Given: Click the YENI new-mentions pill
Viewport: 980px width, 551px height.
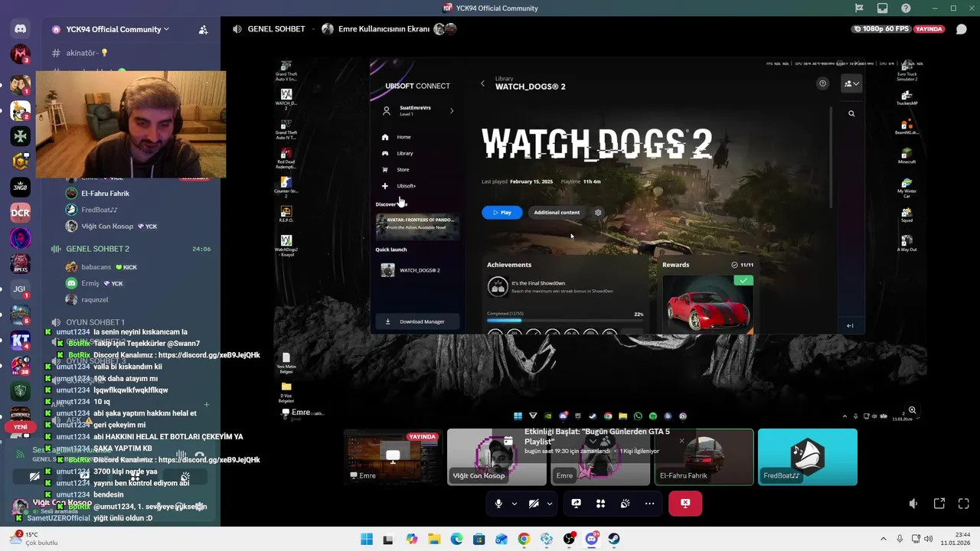Looking at the screenshot, I should pos(21,427).
